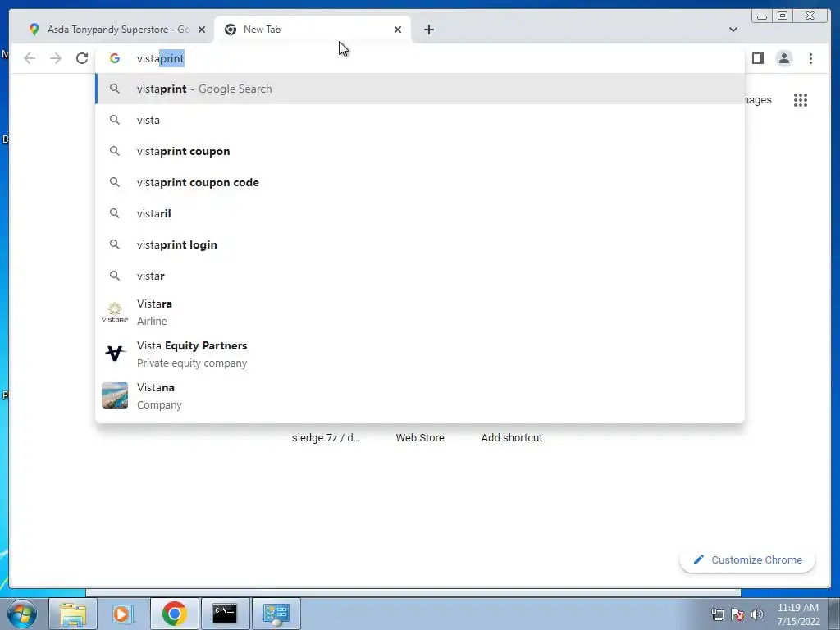Click the Vistana beach thumbnail

[x=115, y=395]
